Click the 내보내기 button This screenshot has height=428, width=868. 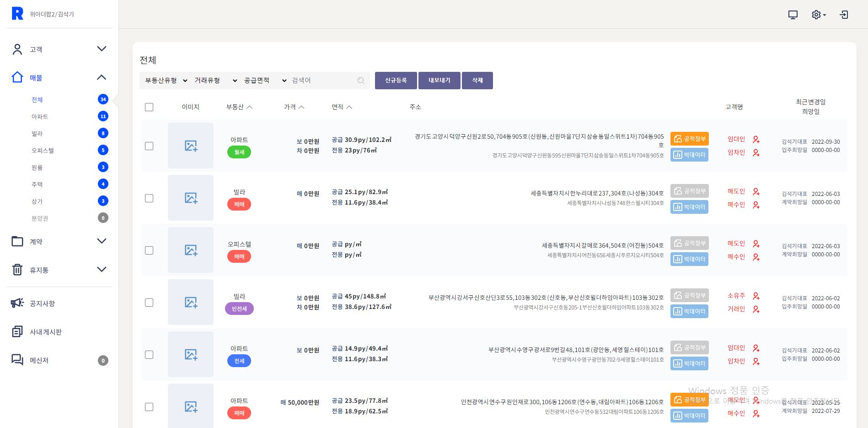pyautogui.click(x=439, y=81)
